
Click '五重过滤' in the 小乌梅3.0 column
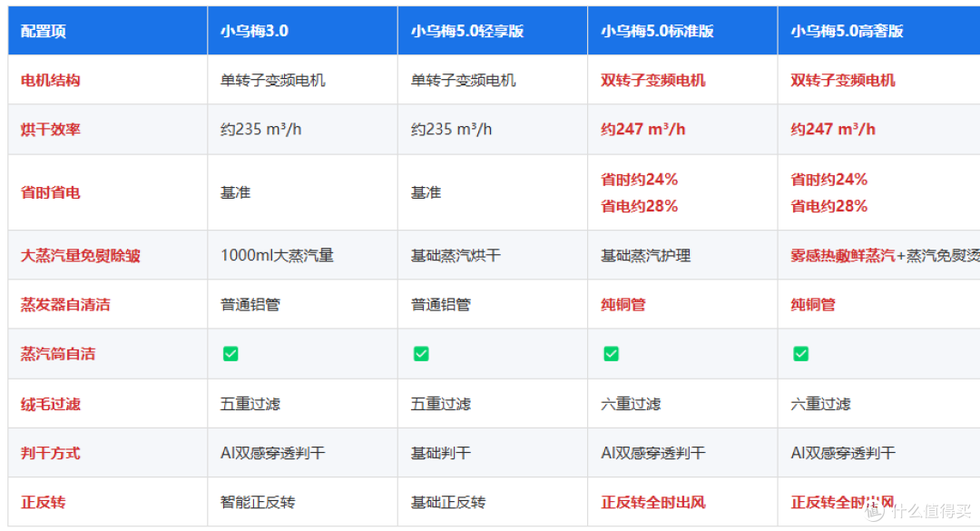click(250, 404)
